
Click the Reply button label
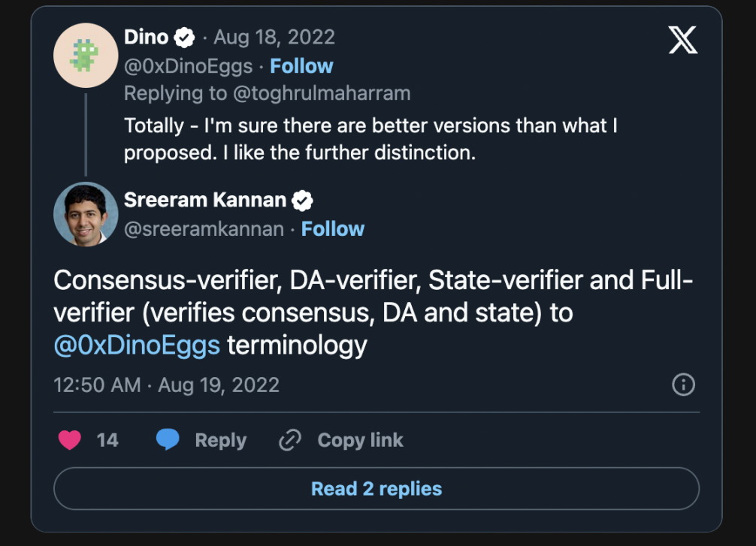coord(220,440)
